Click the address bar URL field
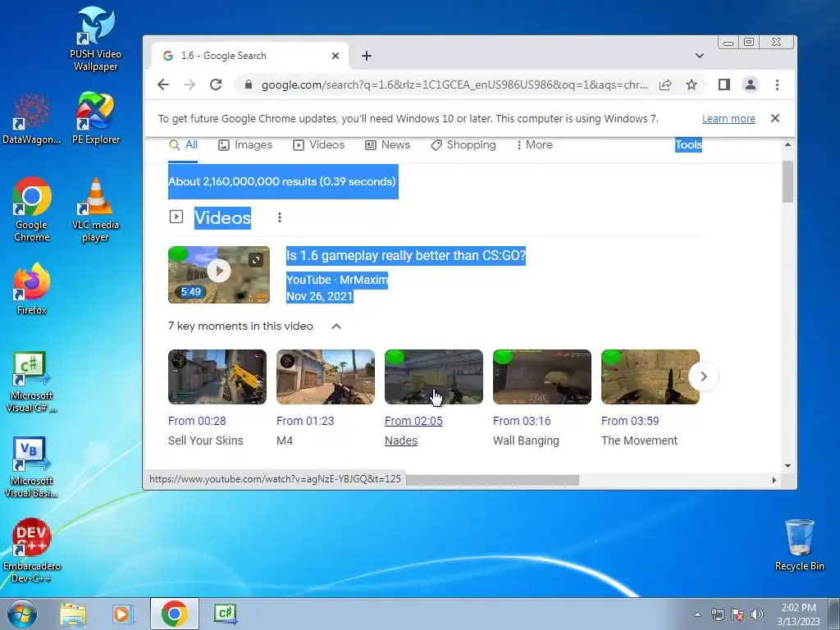 coord(454,84)
